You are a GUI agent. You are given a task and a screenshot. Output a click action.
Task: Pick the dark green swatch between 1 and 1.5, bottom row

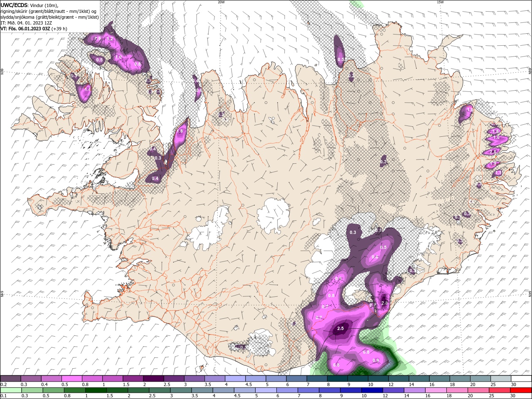(x=95, y=390)
